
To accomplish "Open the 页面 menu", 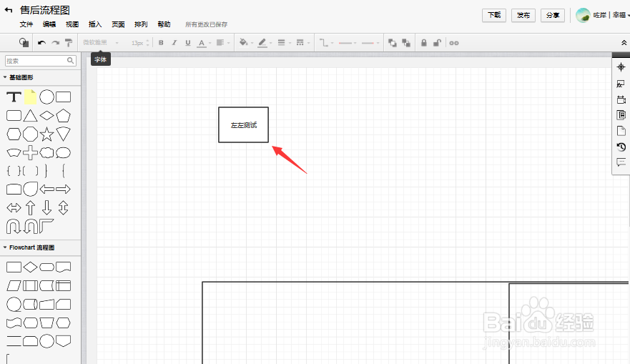I will tap(118, 24).
